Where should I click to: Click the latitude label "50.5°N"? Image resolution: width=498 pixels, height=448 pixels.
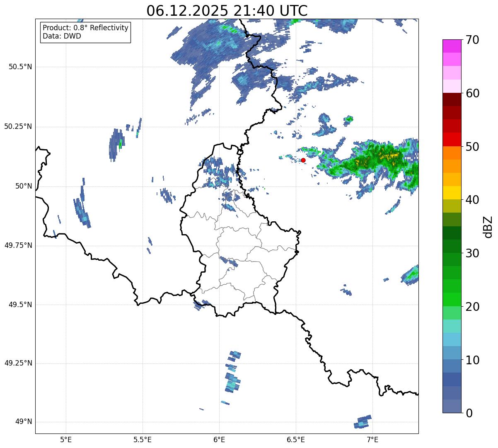click(20, 67)
